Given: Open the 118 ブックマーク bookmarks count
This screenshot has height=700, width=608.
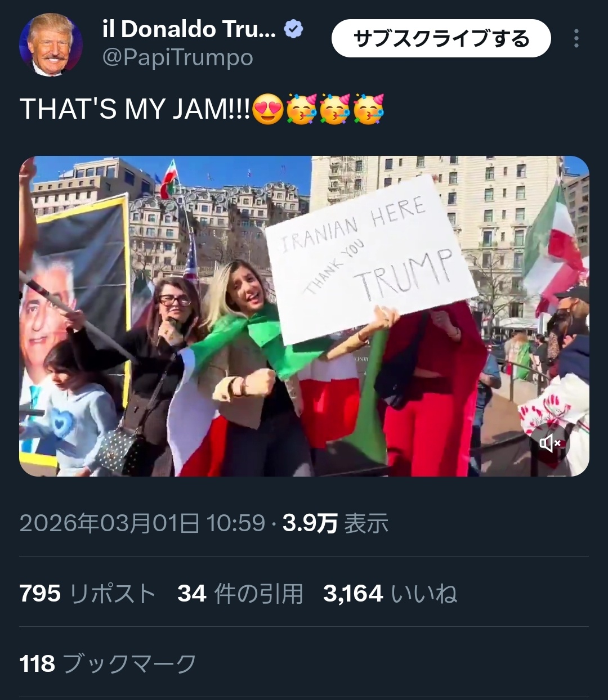Looking at the screenshot, I should pyautogui.click(x=108, y=664).
